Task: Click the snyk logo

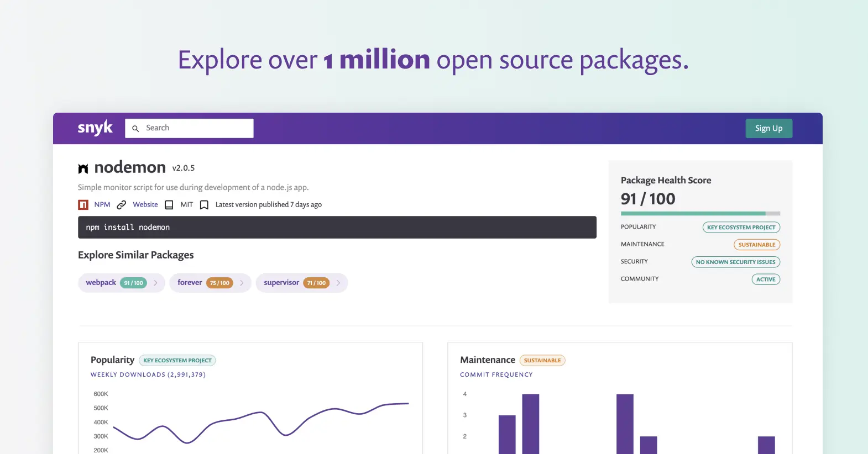Action: (95, 128)
